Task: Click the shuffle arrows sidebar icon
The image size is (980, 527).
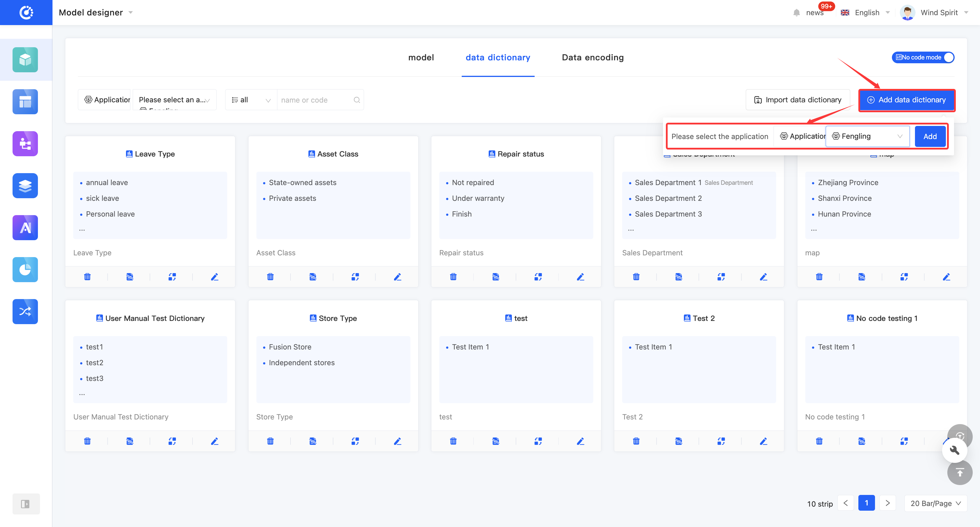Action: tap(25, 311)
